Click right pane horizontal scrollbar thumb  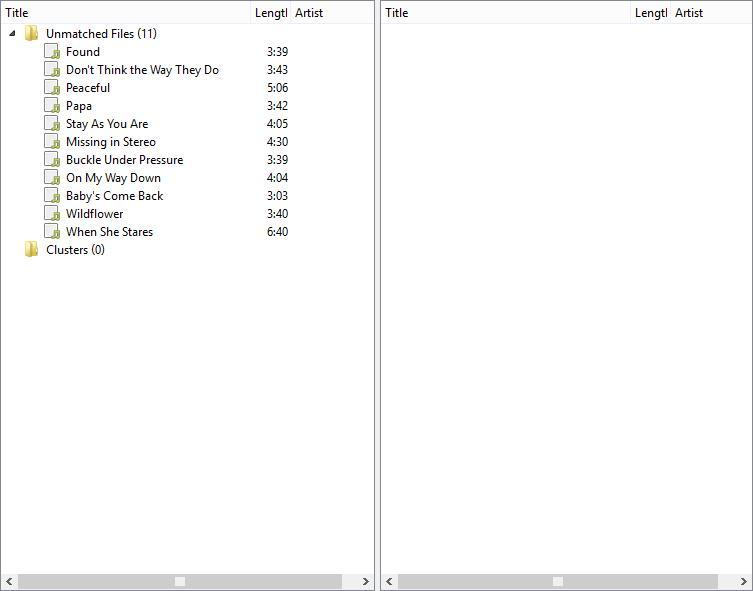(x=558, y=581)
